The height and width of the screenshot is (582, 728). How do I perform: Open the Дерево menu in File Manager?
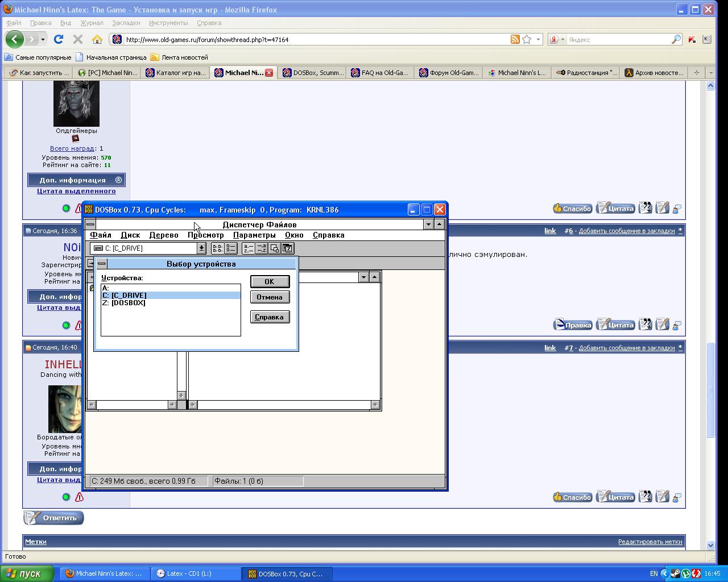pyautogui.click(x=164, y=235)
